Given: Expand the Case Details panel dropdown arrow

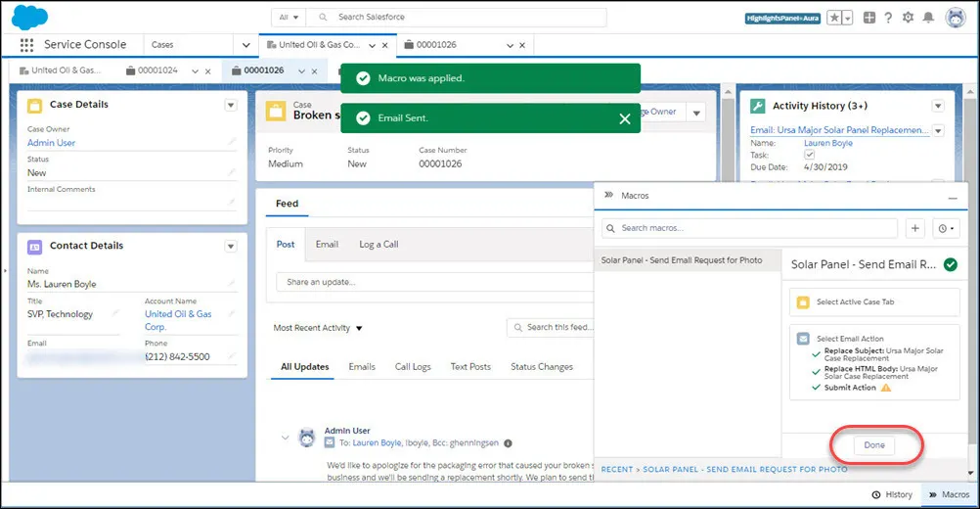Looking at the screenshot, I should (x=231, y=105).
